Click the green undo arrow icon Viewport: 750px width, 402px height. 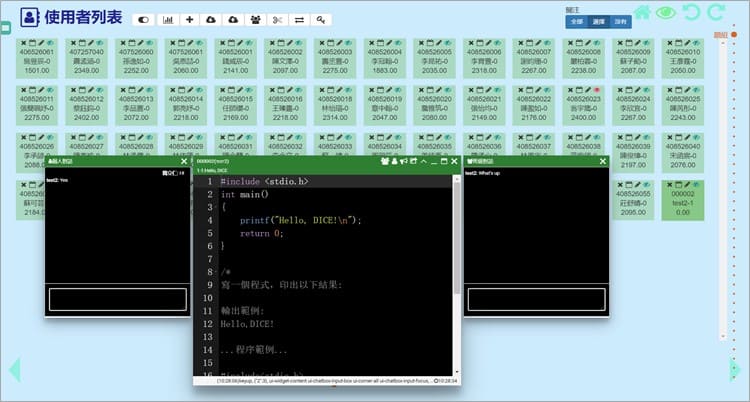pos(690,13)
